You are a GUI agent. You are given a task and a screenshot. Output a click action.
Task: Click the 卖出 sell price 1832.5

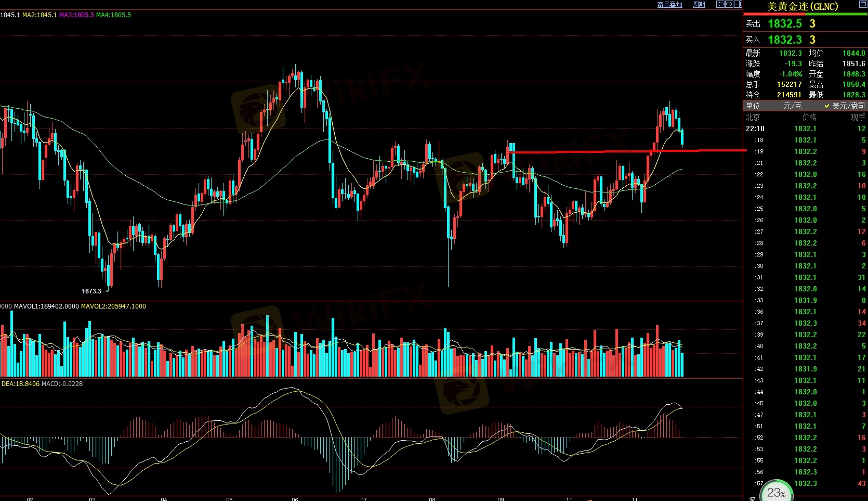coord(784,23)
